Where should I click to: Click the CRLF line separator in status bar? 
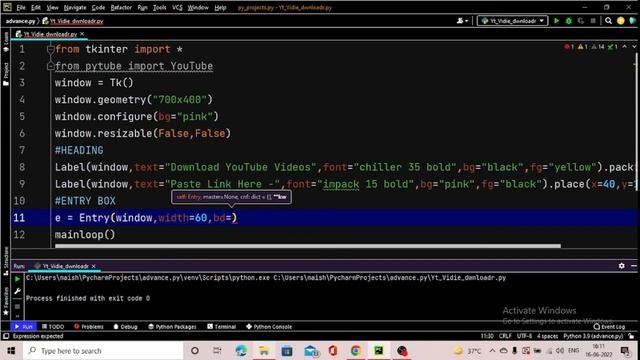click(505, 336)
